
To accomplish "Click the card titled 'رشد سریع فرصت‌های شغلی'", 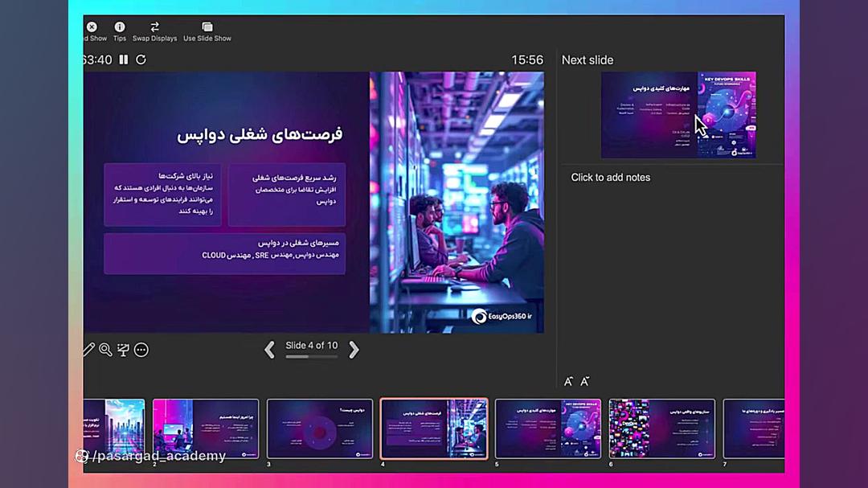I will pos(287,195).
